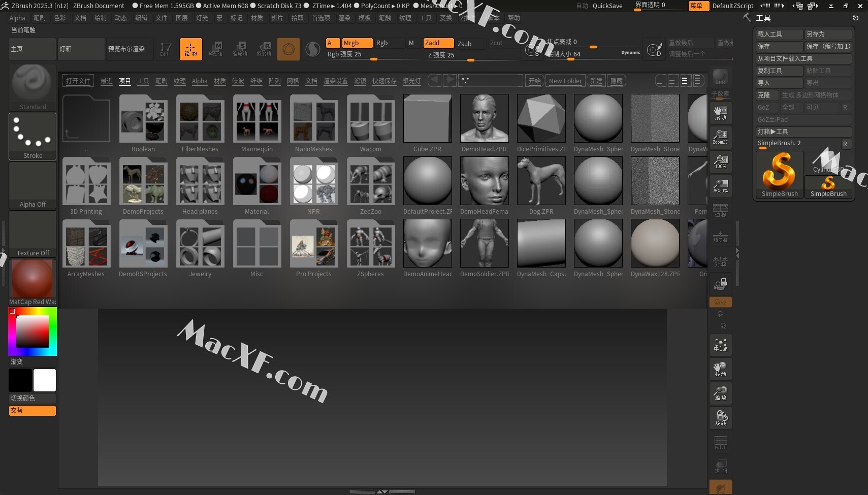Screen dimensions: 868x495
Task: Activate the Edit mode icon
Action: click(x=166, y=49)
